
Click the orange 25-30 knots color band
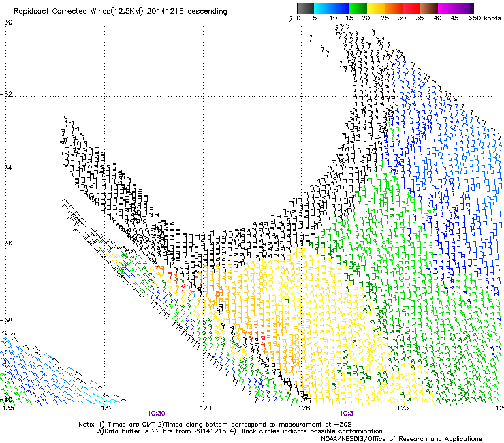tap(394, 8)
